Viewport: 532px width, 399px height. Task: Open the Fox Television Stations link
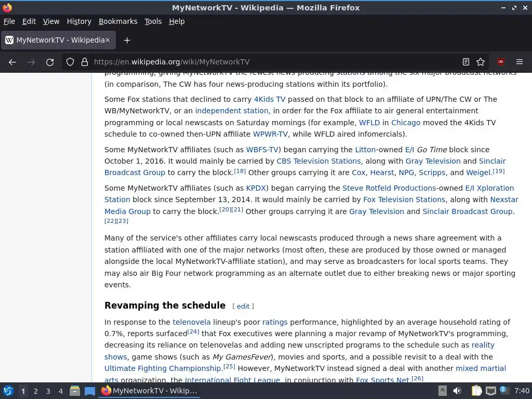[404, 199]
